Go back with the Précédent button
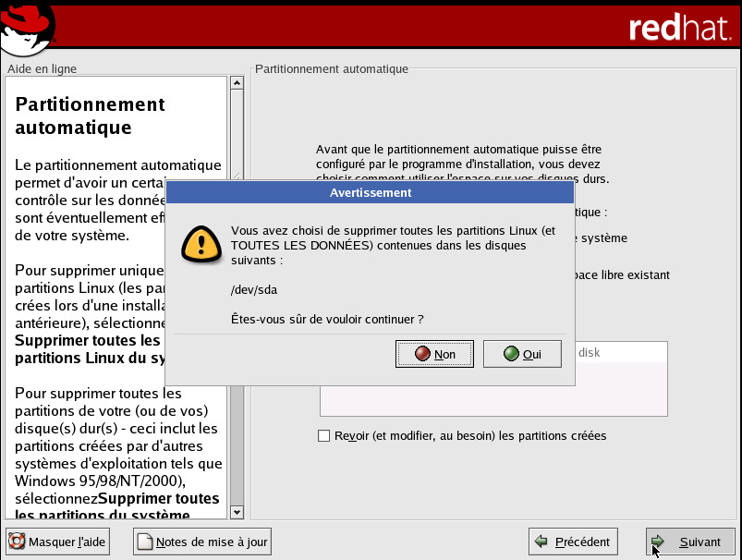The height and width of the screenshot is (560, 742). tap(573, 542)
